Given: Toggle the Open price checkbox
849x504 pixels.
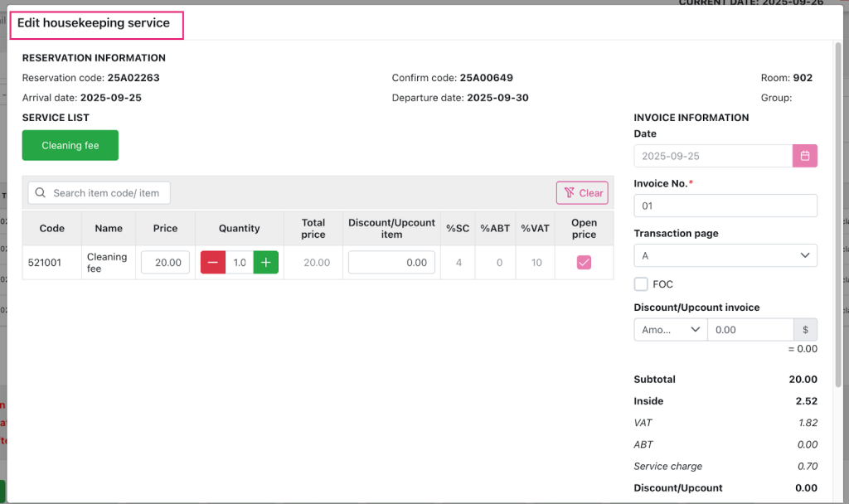Looking at the screenshot, I should [x=584, y=263].
